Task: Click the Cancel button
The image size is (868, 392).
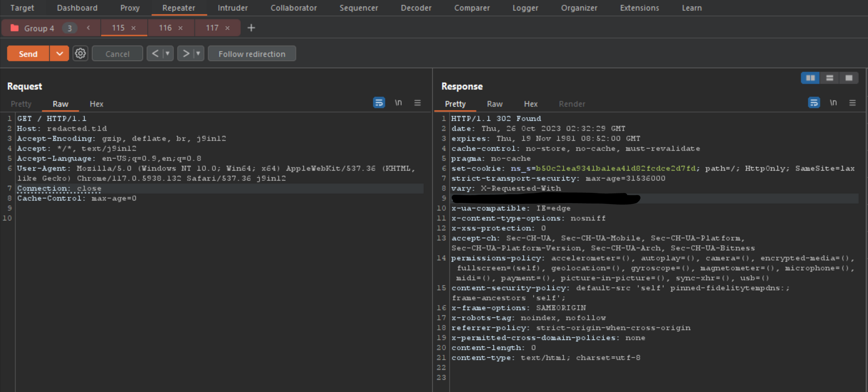Action: coord(117,54)
